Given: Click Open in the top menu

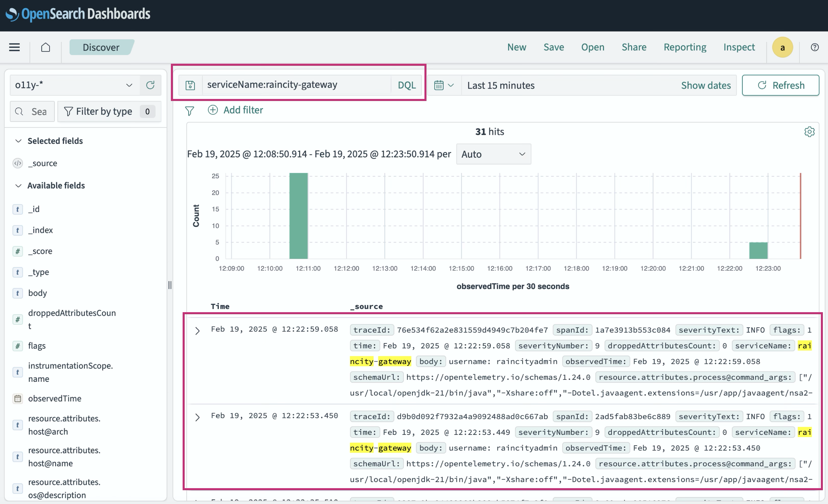Looking at the screenshot, I should tap(593, 47).
